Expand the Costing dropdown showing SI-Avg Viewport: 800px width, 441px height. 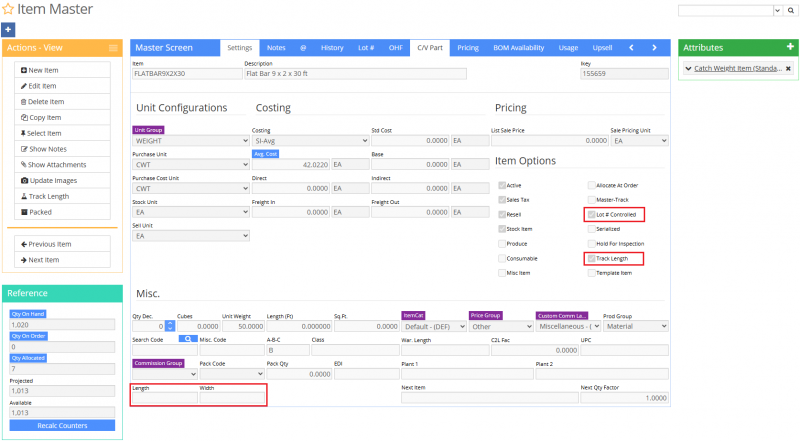pyautogui.click(x=309, y=142)
